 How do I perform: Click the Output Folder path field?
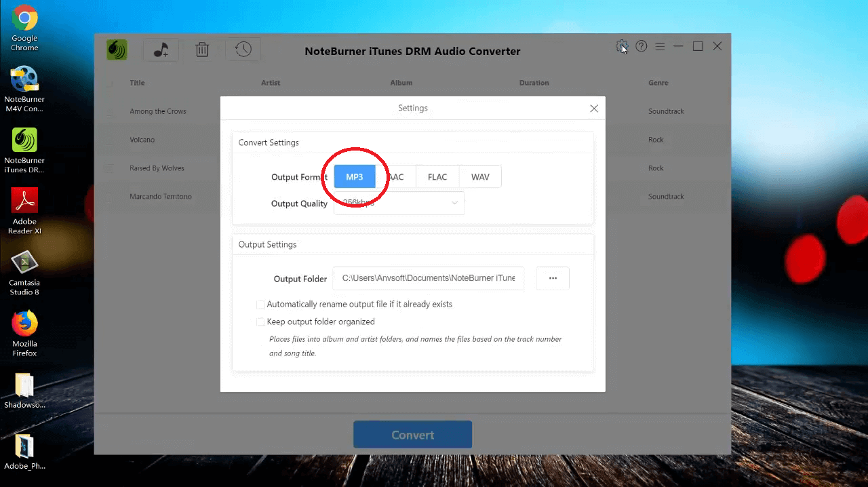[x=429, y=278]
